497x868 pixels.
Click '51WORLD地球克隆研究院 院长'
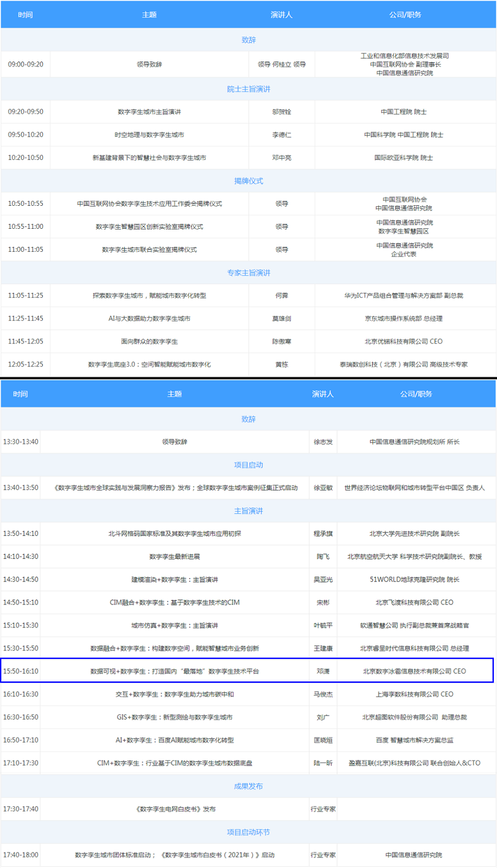416,579
